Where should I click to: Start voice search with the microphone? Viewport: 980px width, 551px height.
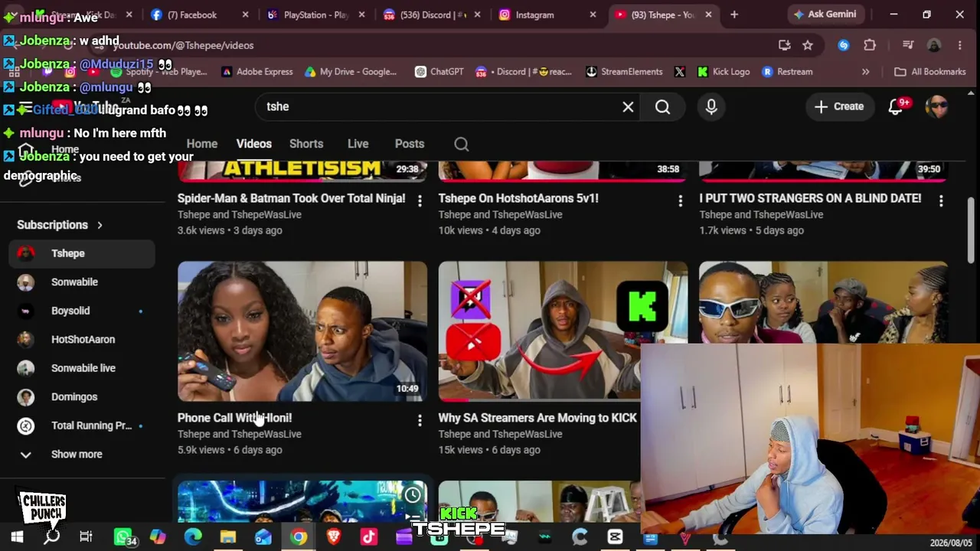711,107
